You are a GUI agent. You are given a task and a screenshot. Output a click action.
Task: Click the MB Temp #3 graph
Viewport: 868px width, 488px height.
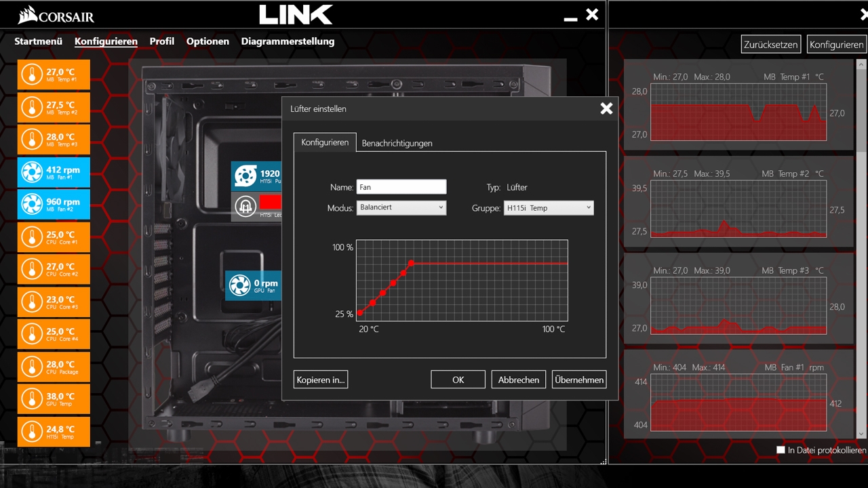pyautogui.click(x=738, y=306)
